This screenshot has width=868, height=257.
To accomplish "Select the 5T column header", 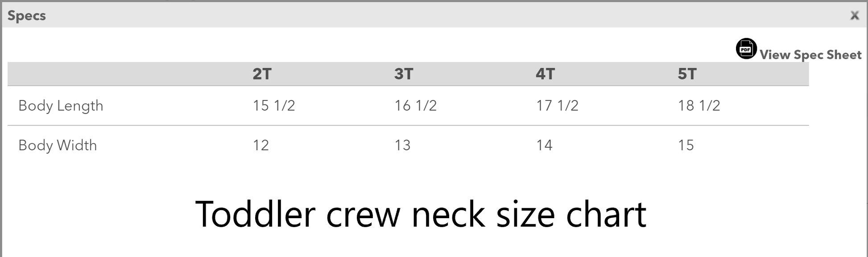I will (x=687, y=74).
